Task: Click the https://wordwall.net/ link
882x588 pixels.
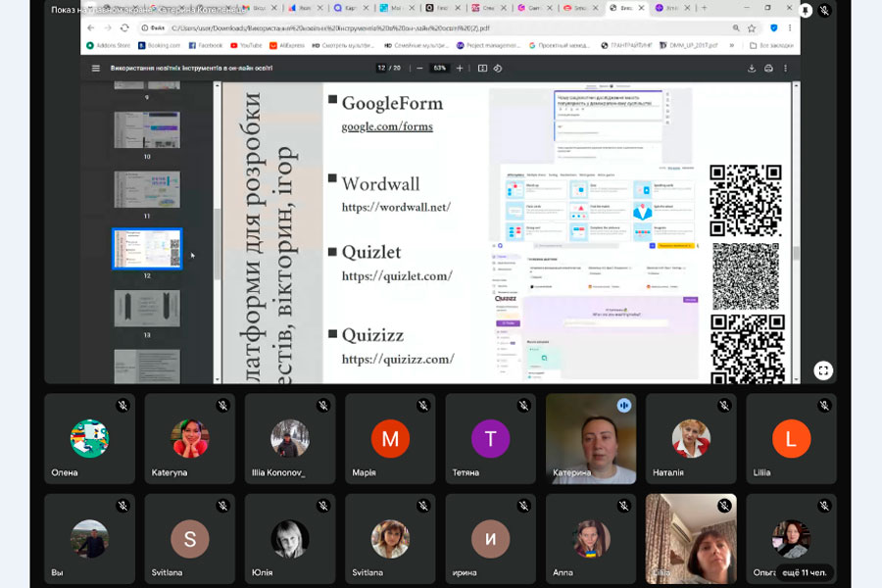Action: (396, 207)
